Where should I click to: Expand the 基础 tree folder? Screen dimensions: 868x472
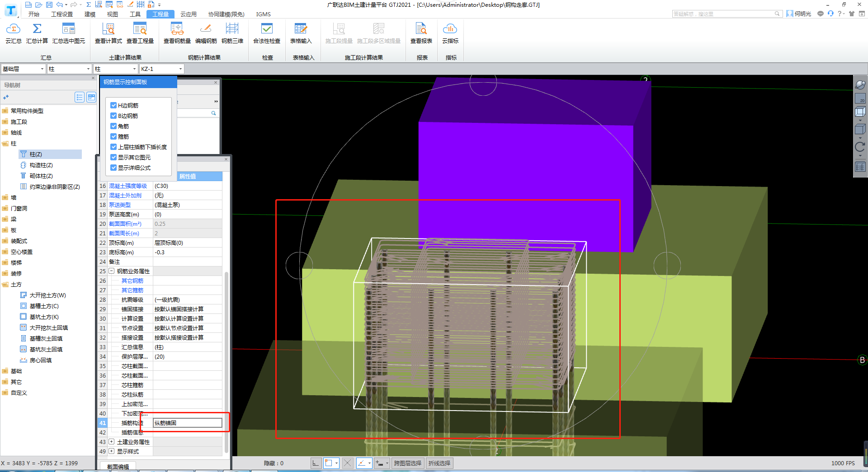coord(5,371)
